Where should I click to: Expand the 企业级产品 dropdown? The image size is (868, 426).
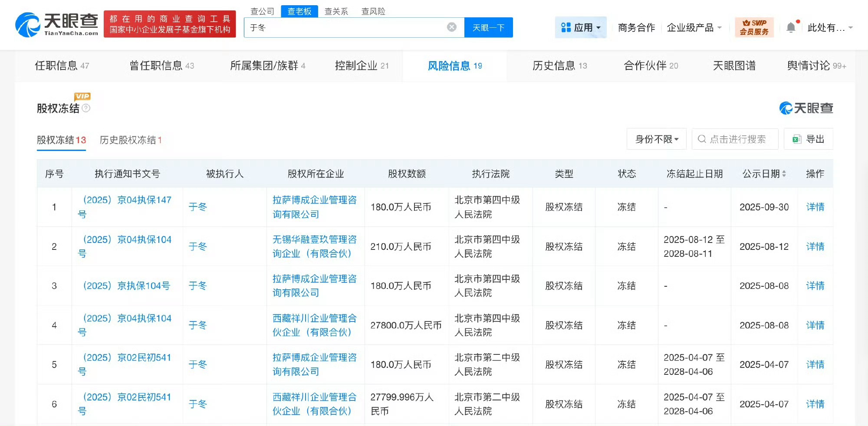pyautogui.click(x=694, y=27)
